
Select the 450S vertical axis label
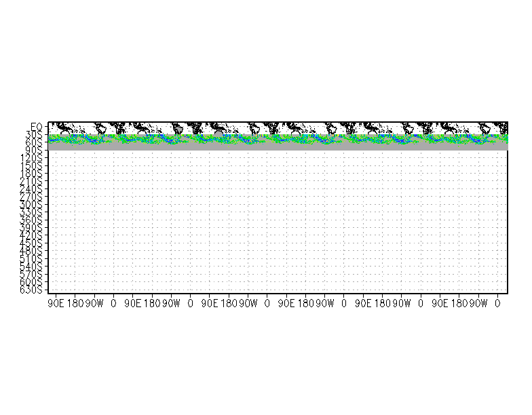pos(31,243)
